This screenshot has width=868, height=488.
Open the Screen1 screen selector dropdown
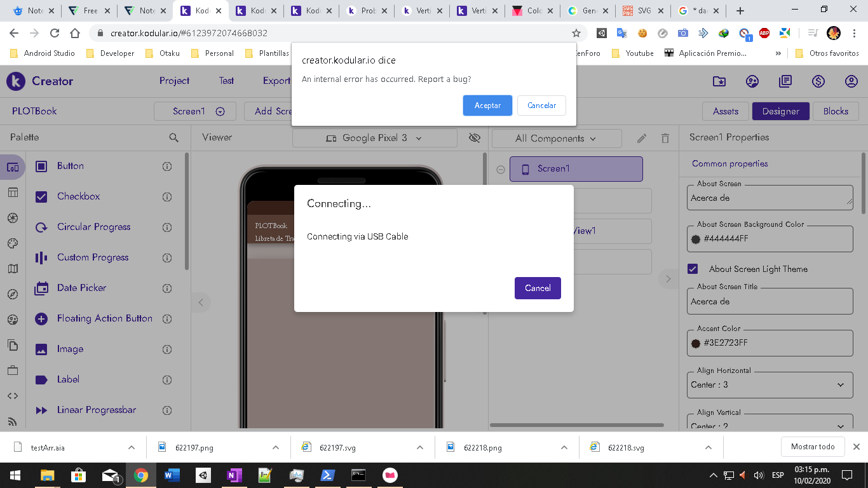195,111
